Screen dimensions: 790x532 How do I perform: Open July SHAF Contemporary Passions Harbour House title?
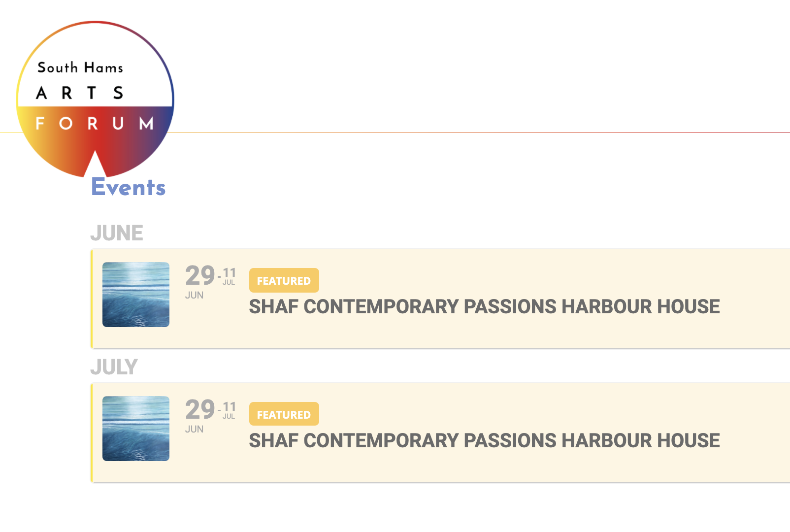(484, 440)
